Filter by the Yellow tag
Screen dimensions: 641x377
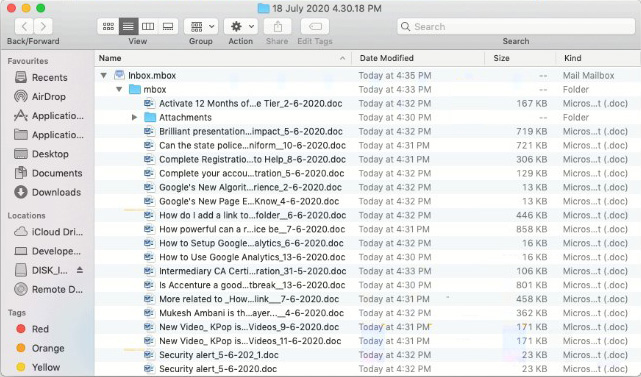click(x=38, y=367)
